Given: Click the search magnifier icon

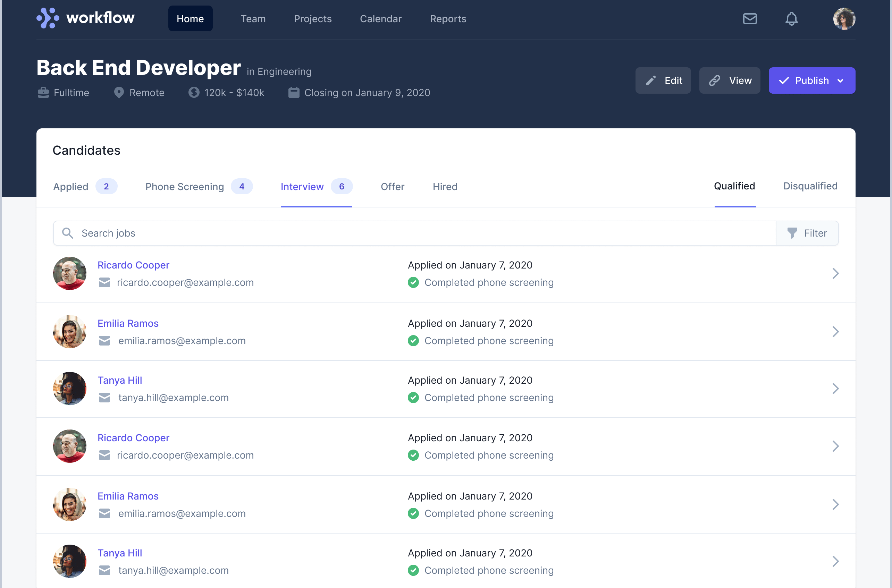Looking at the screenshot, I should coord(68,233).
